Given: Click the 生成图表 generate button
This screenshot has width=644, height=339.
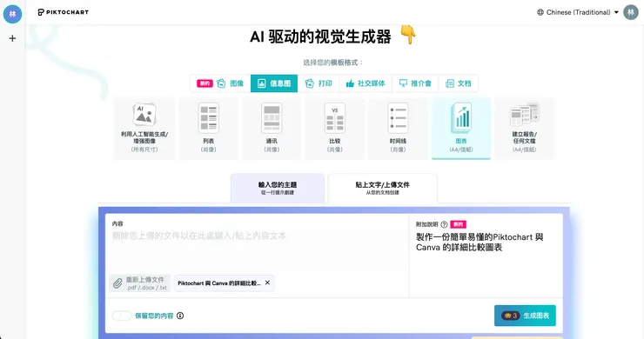Looking at the screenshot, I should pos(525,316).
